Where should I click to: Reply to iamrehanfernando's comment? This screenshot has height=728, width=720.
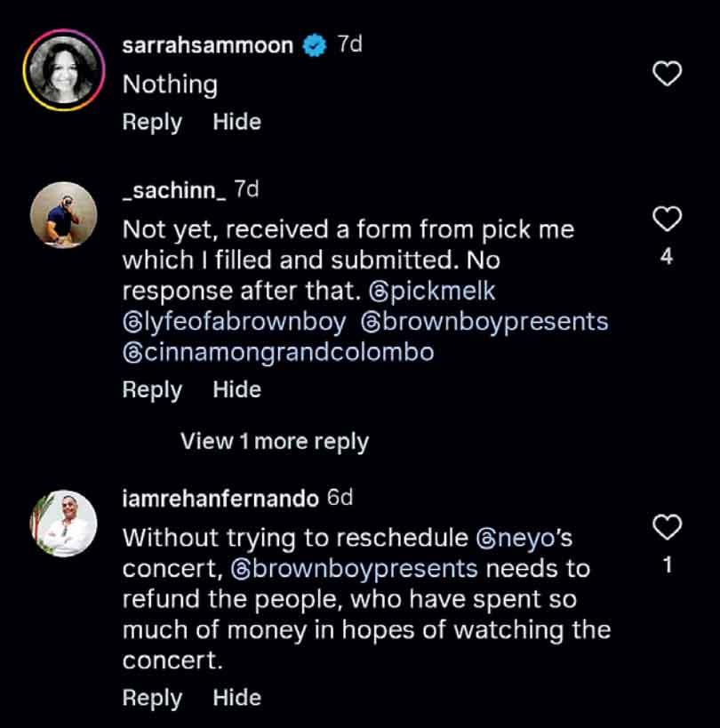click(x=152, y=698)
